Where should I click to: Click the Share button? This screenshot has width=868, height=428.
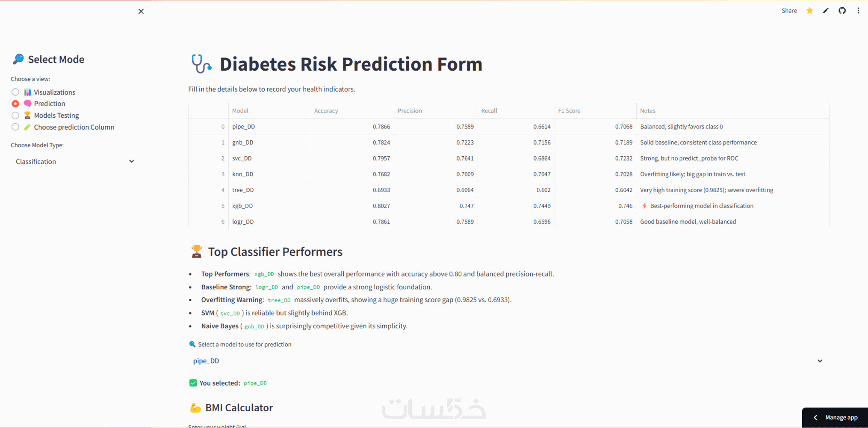[x=789, y=11]
